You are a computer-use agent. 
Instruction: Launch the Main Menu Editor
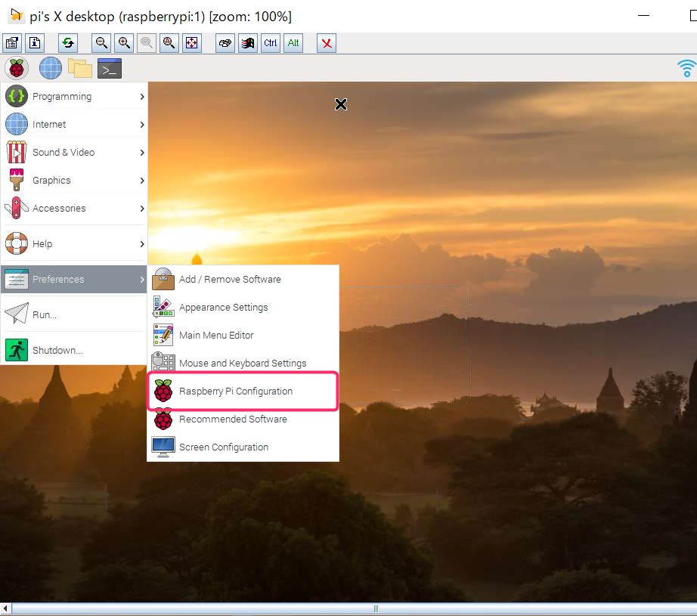[243, 336]
